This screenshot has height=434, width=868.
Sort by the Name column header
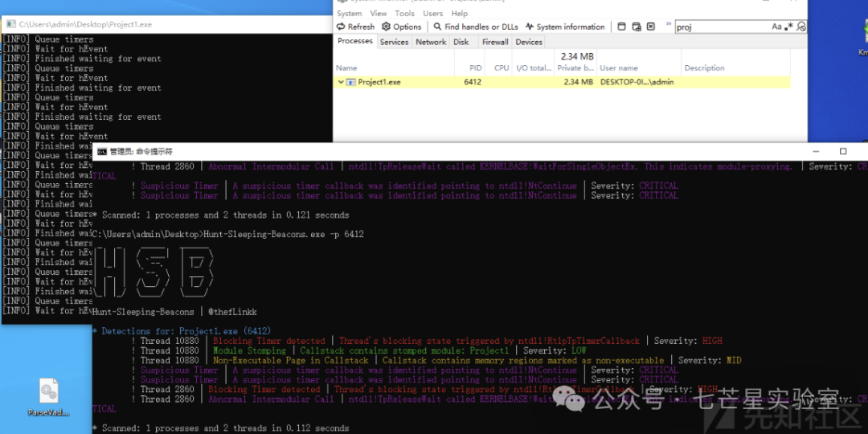click(394, 68)
